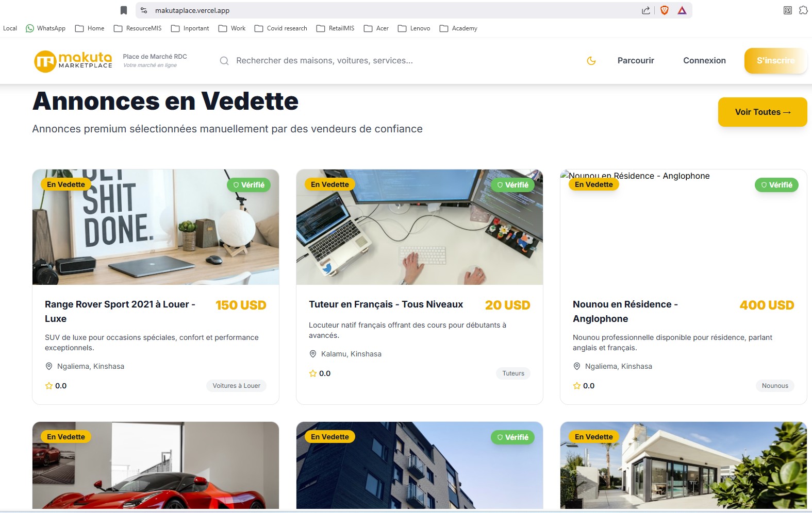Open the ResourceMIS bookmarks folder
This screenshot has width=812, height=513.
click(x=138, y=28)
